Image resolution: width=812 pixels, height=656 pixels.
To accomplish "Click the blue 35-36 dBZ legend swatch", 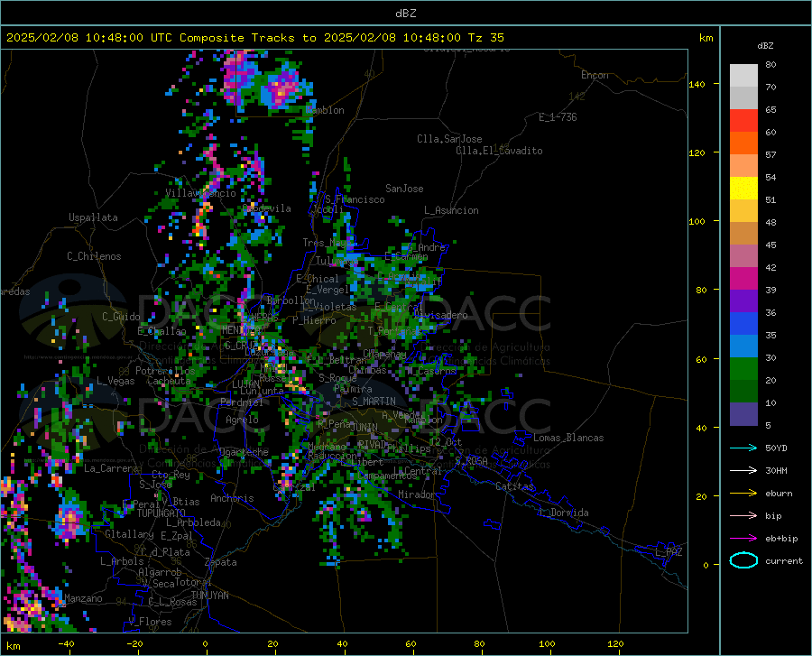I will [743, 324].
